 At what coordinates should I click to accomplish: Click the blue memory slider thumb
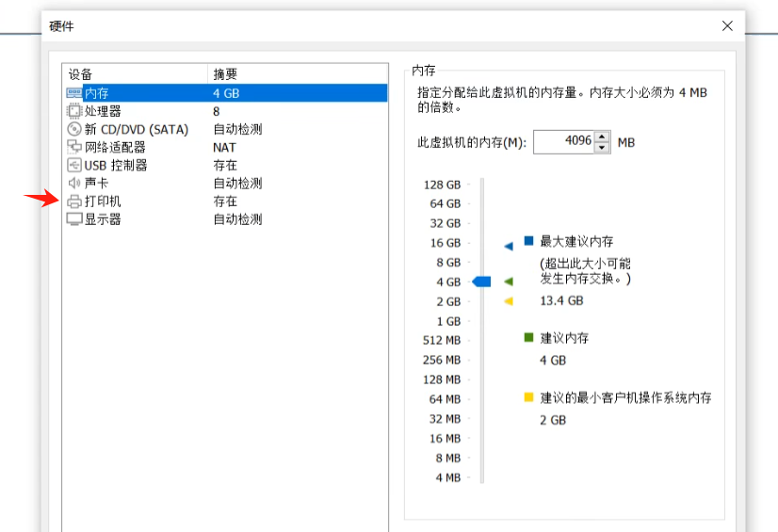(x=481, y=282)
